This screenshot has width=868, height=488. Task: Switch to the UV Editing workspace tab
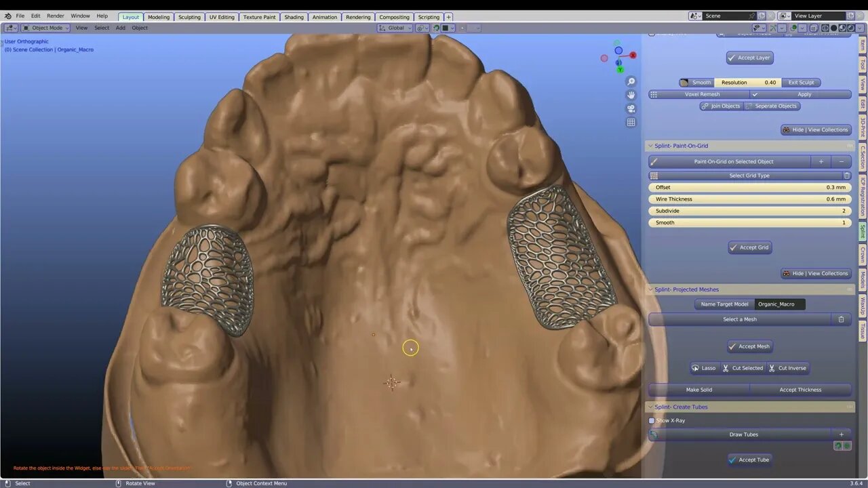pyautogui.click(x=222, y=17)
